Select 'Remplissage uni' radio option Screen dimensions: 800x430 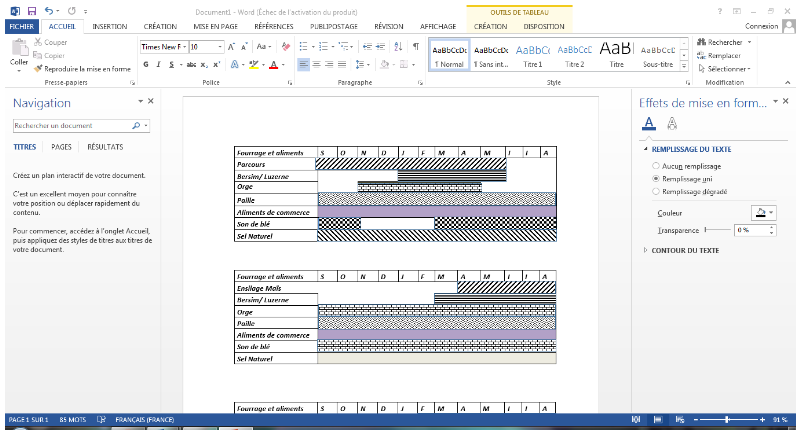(656, 178)
